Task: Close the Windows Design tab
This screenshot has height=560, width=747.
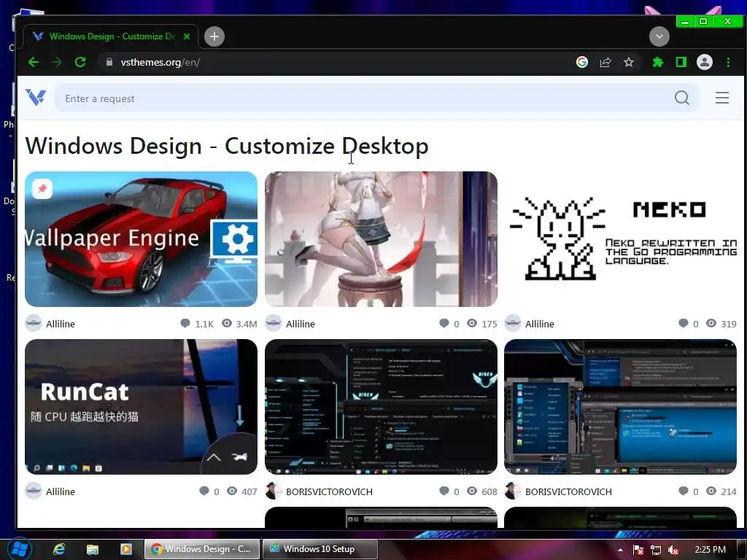Action: pyautogui.click(x=187, y=36)
